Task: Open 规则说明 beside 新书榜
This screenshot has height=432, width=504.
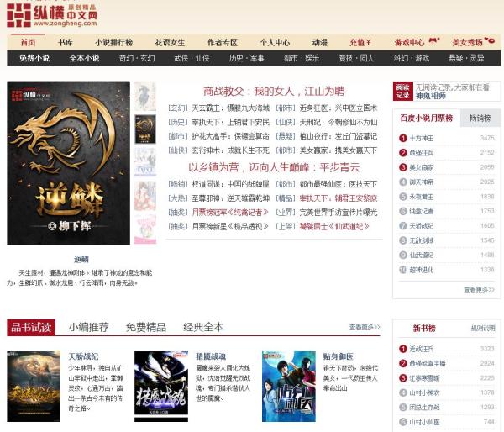Action: pyautogui.click(x=483, y=328)
